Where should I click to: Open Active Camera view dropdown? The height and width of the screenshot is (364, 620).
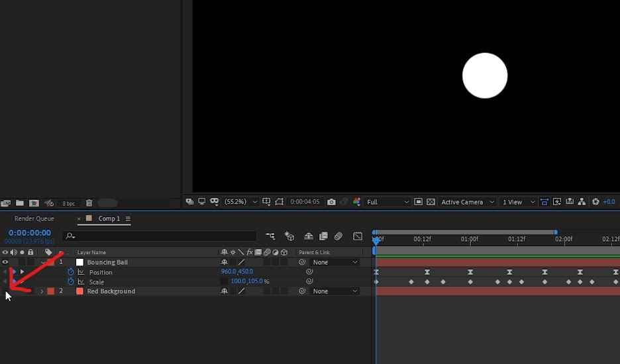point(468,202)
